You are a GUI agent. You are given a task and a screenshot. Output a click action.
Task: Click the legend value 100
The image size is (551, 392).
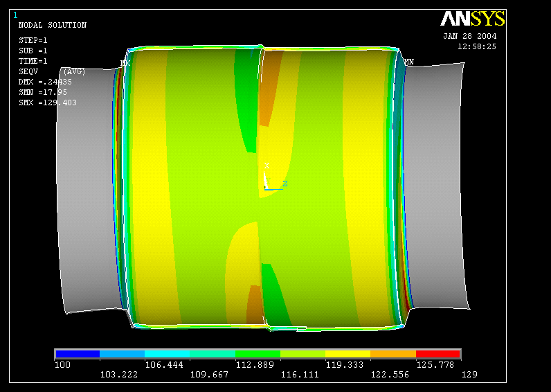(x=62, y=365)
